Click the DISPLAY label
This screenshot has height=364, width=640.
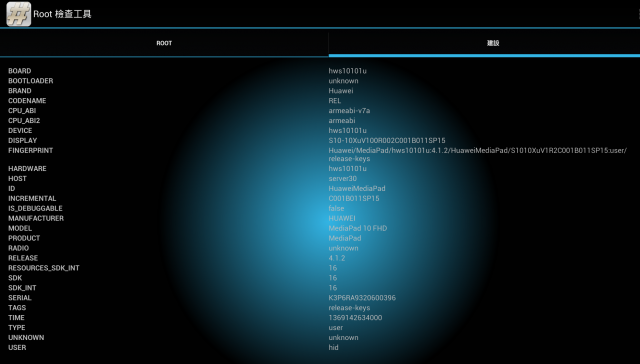point(22,140)
